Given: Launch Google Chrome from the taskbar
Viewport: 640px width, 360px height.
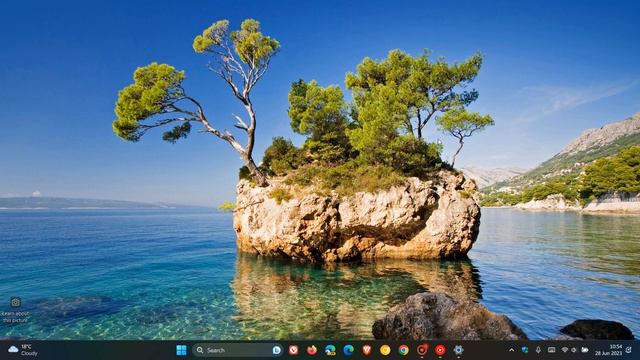Looking at the screenshot, I should [404, 350].
